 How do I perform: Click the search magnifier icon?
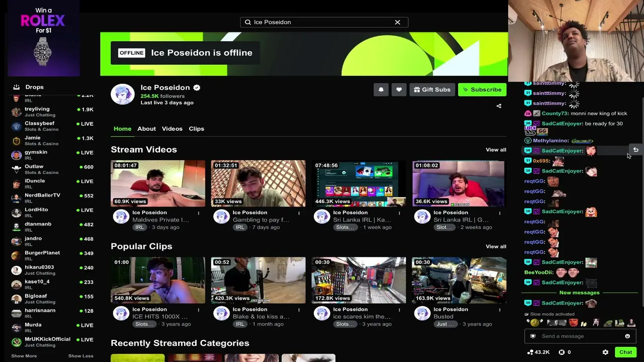(248, 22)
